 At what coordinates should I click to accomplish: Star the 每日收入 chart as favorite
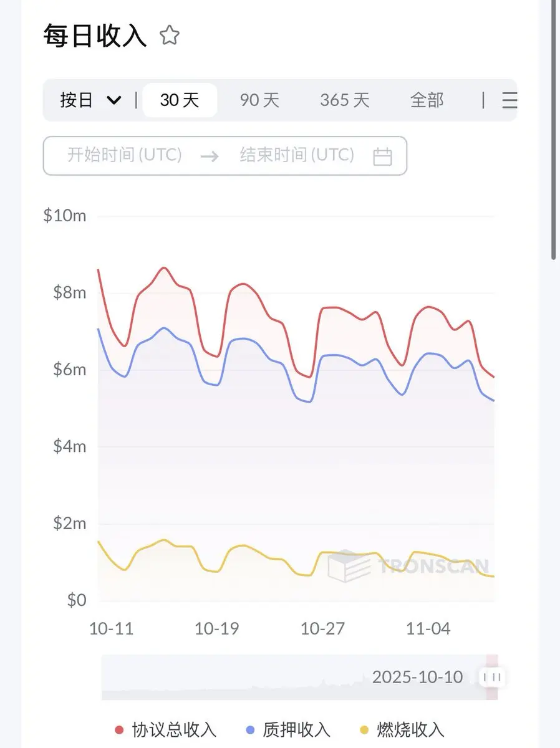[x=170, y=36]
